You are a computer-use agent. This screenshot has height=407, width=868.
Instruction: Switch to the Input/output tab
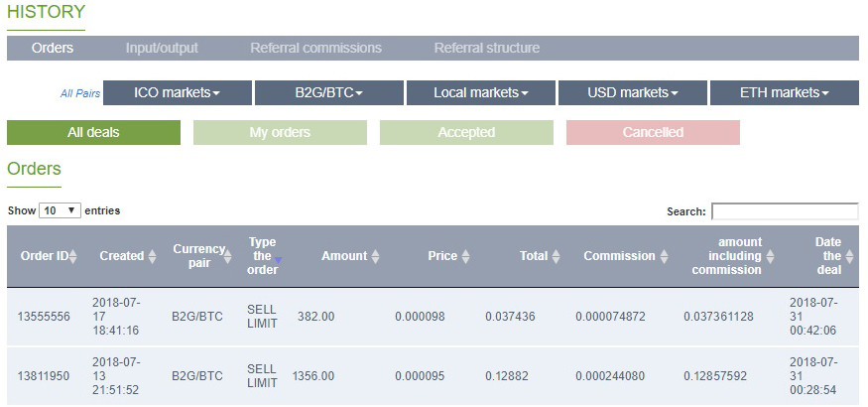[x=162, y=49]
